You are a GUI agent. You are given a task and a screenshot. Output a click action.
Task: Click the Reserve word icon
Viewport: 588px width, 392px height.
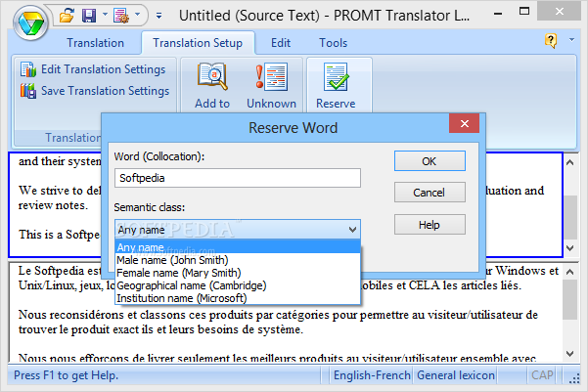tap(336, 77)
